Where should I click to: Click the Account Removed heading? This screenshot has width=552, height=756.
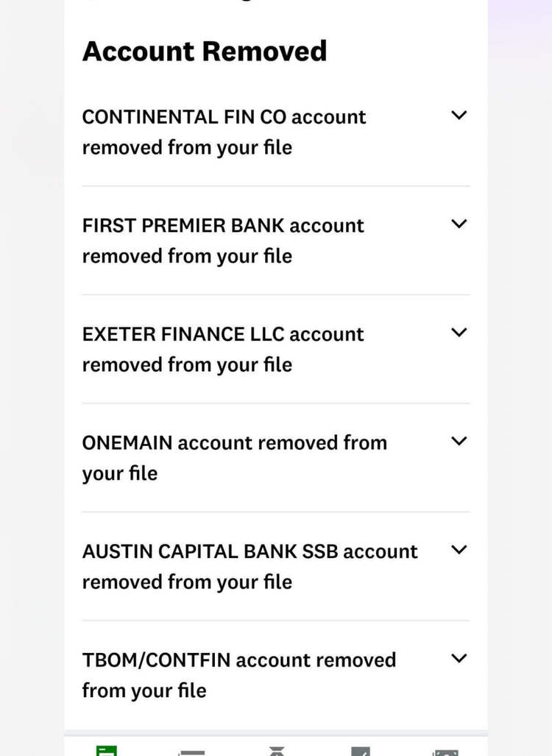(205, 51)
